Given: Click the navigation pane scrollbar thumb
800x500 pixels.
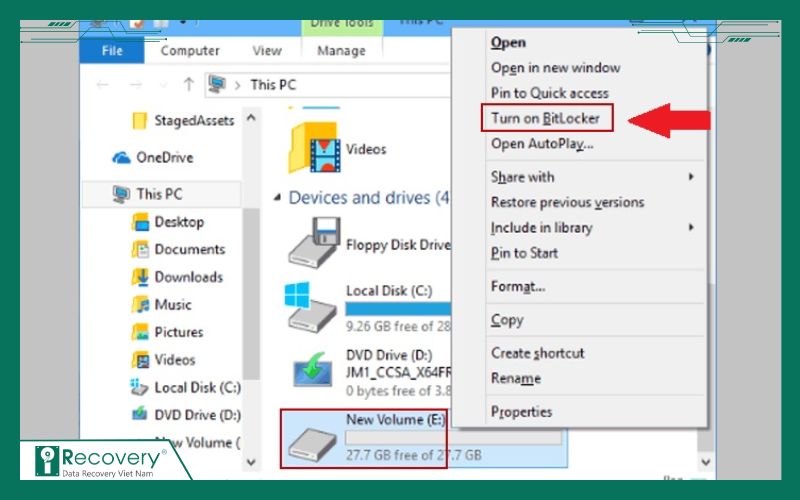Looking at the screenshot, I should click(x=251, y=293).
